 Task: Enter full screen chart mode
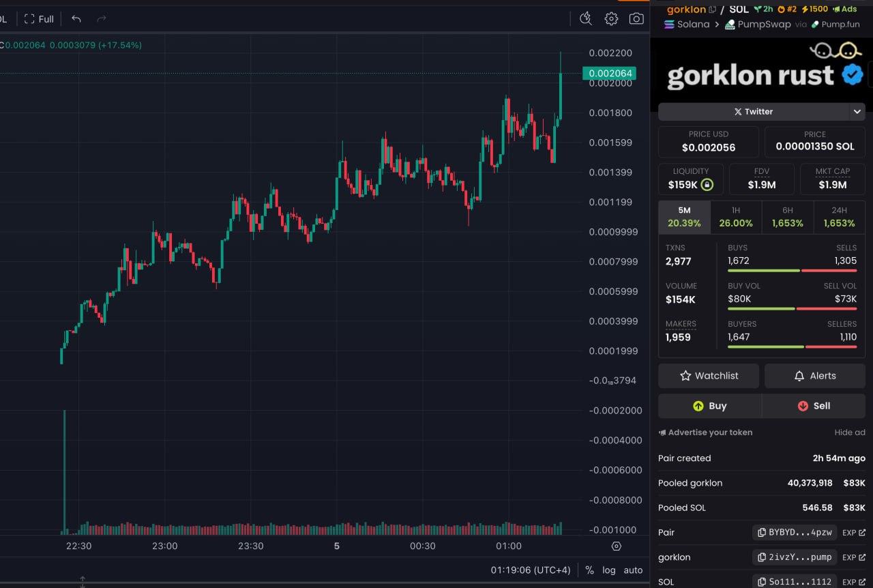[39, 19]
